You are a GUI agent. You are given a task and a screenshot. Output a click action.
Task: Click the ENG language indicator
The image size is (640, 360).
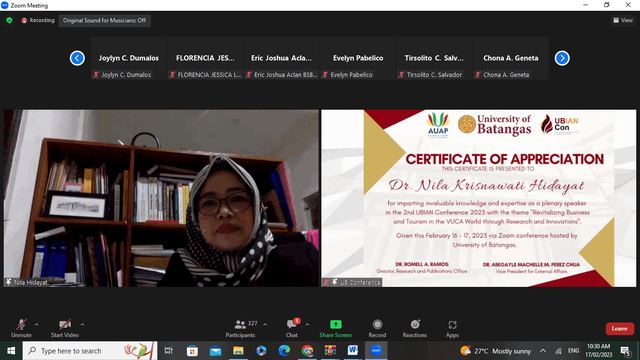(x=573, y=351)
